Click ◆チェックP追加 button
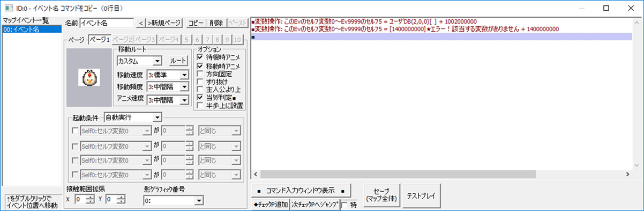 tap(271, 205)
